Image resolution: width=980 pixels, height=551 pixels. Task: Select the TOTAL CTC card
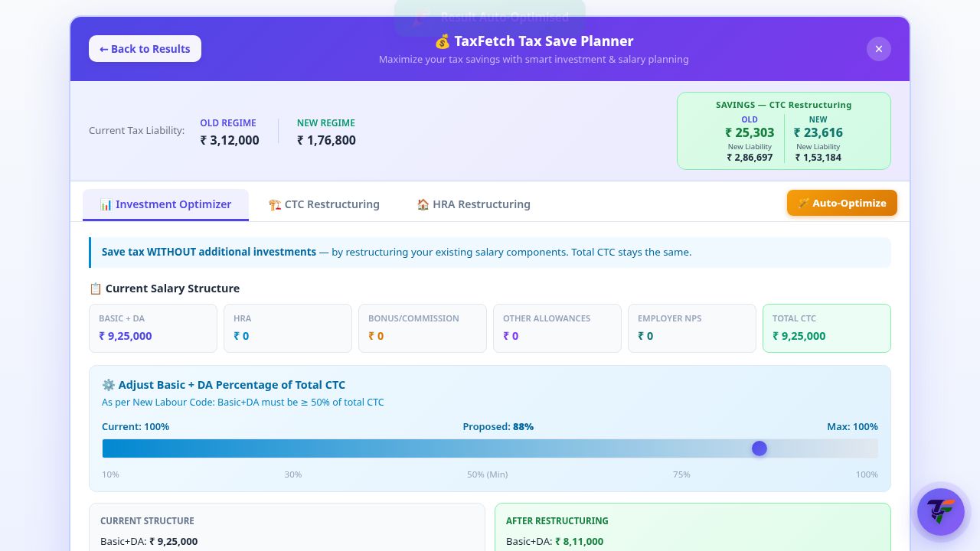point(827,328)
